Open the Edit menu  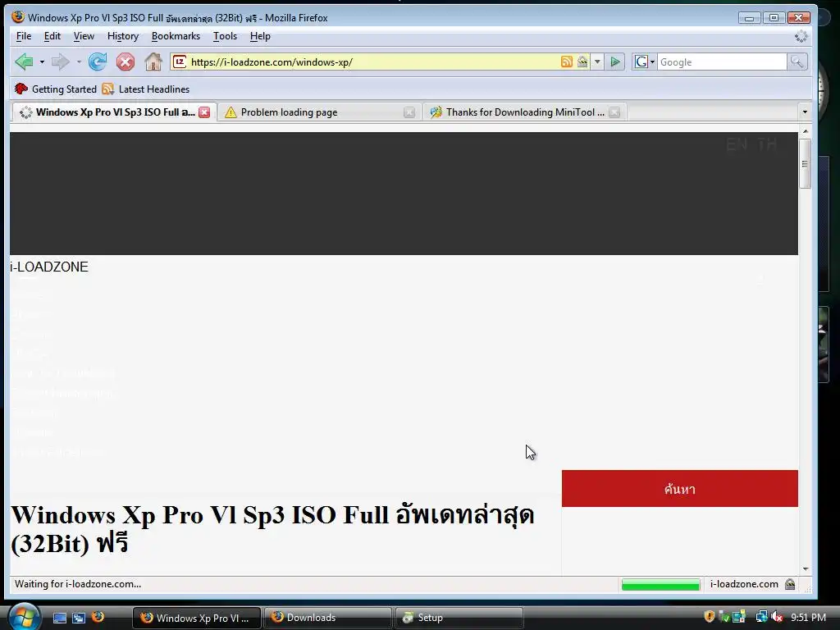(x=52, y=36)
